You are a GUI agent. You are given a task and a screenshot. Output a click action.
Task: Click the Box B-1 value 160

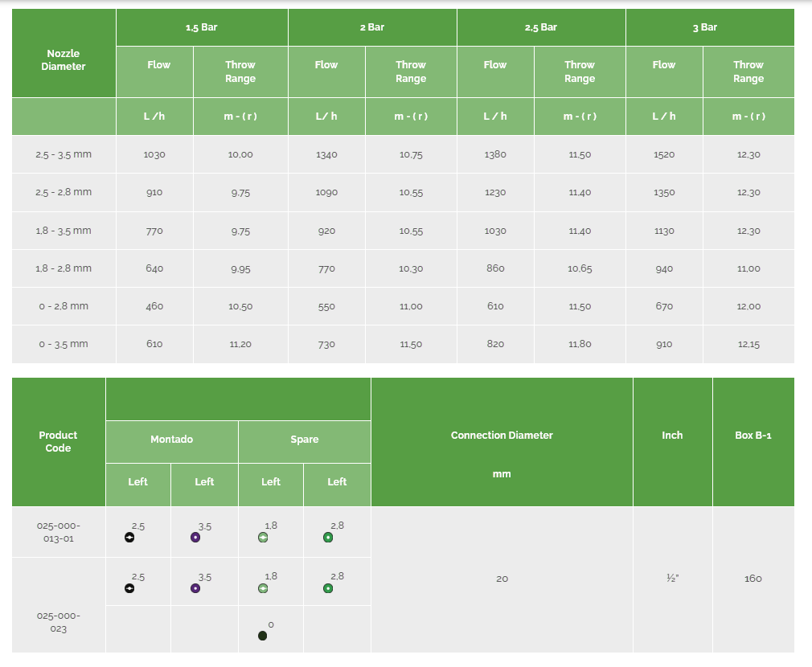click(753, 579)
